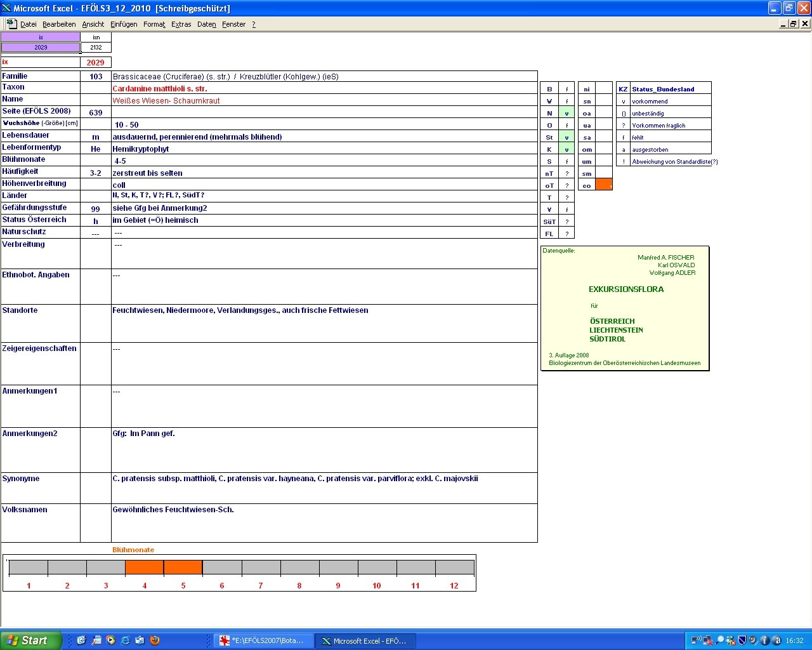The width and height of the screenshot is (812, 650).
Task: Click the page number cell 639
Action: (96, 112)
